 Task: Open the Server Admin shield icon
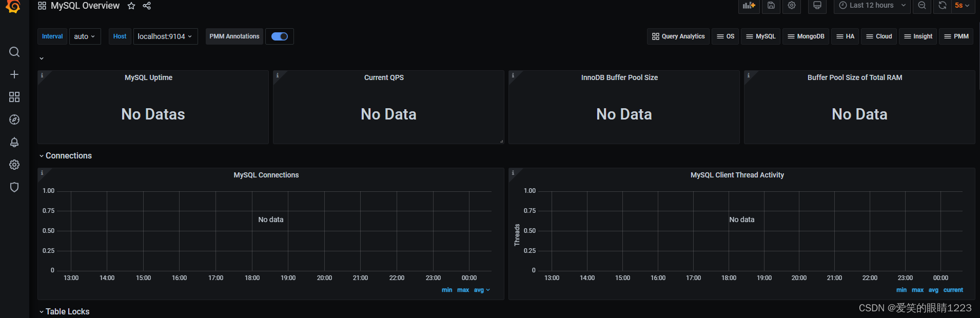[14, 187]
